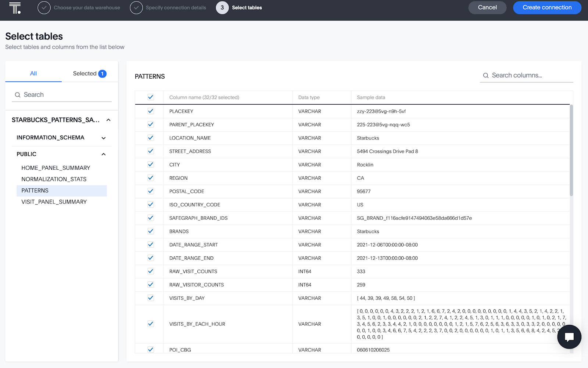
Task: Expand the INFORMATION_SCHEMA schema
Action: point(104,138)
